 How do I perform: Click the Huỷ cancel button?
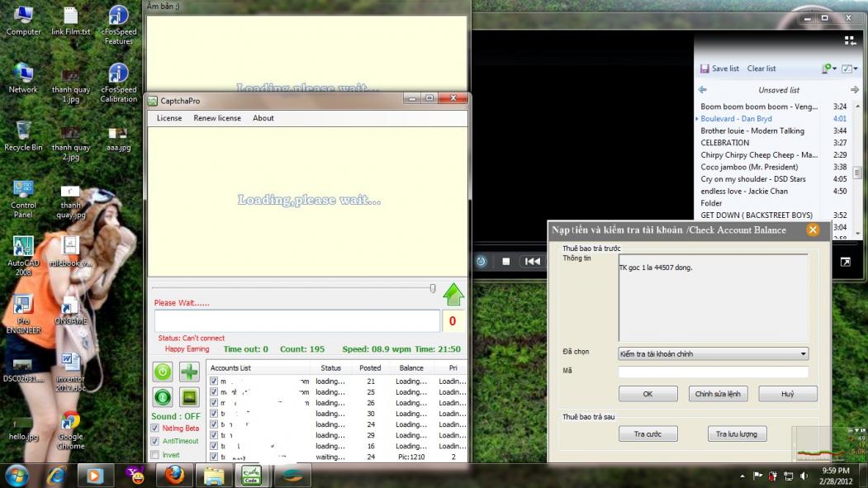(787, 394)
